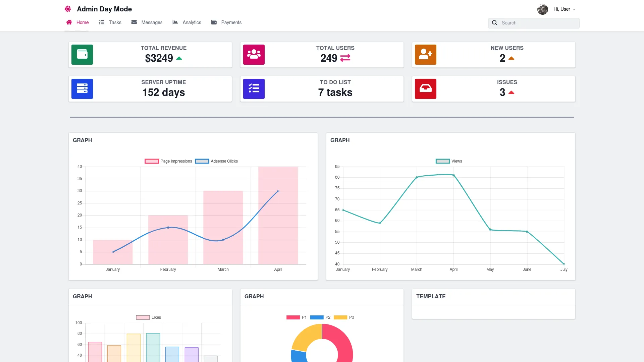
Task: Open the Tasks tab
Action: [x=110, y=22]
